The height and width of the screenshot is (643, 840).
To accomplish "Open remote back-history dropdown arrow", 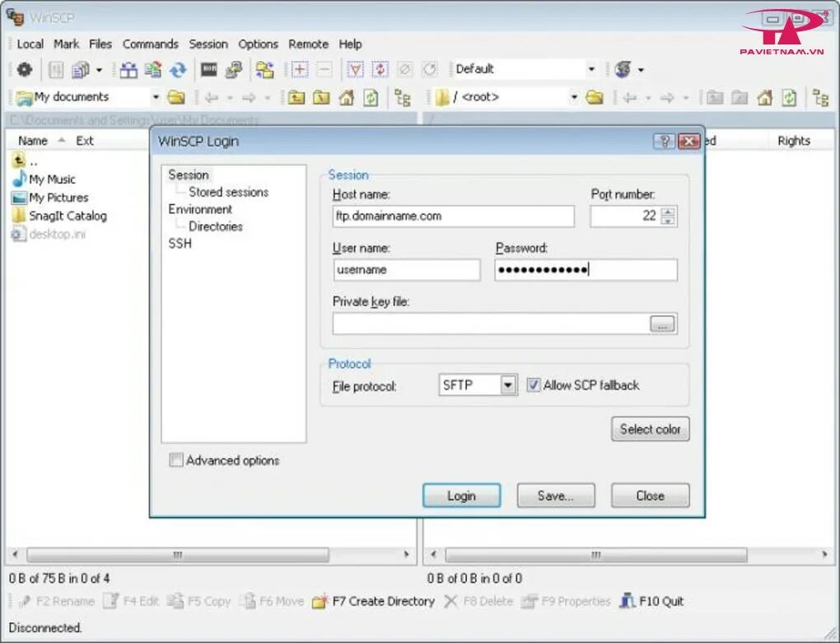I will [x=647, y=98].
